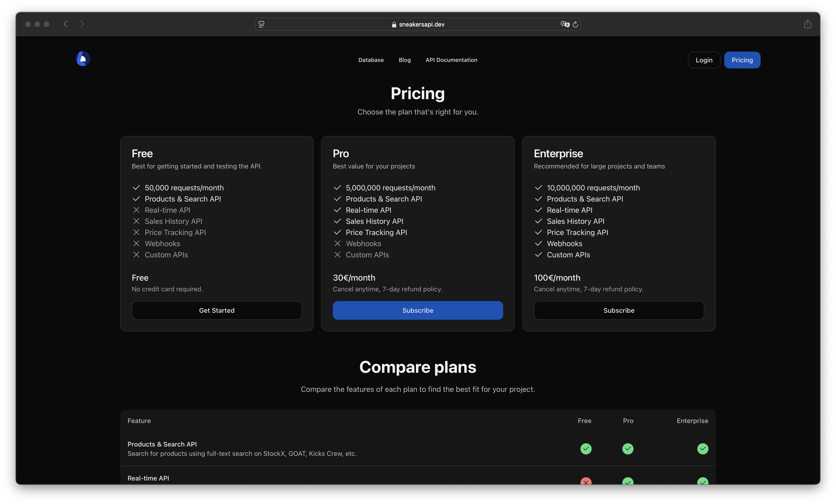Click 'Recommended for large projects and teams' subtitle
This screenshot has width=836, height=504.
tap(599, 166)
